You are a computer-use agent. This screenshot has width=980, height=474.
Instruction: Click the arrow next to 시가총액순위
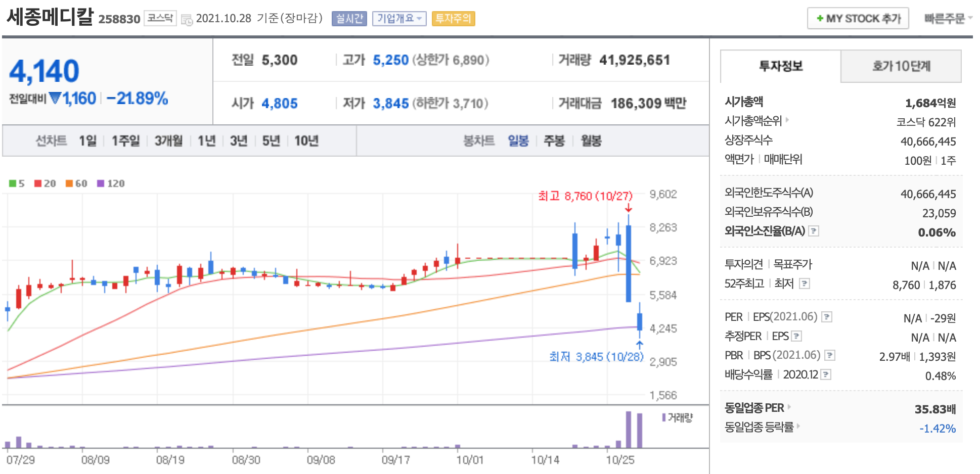(x=787, y=120)
